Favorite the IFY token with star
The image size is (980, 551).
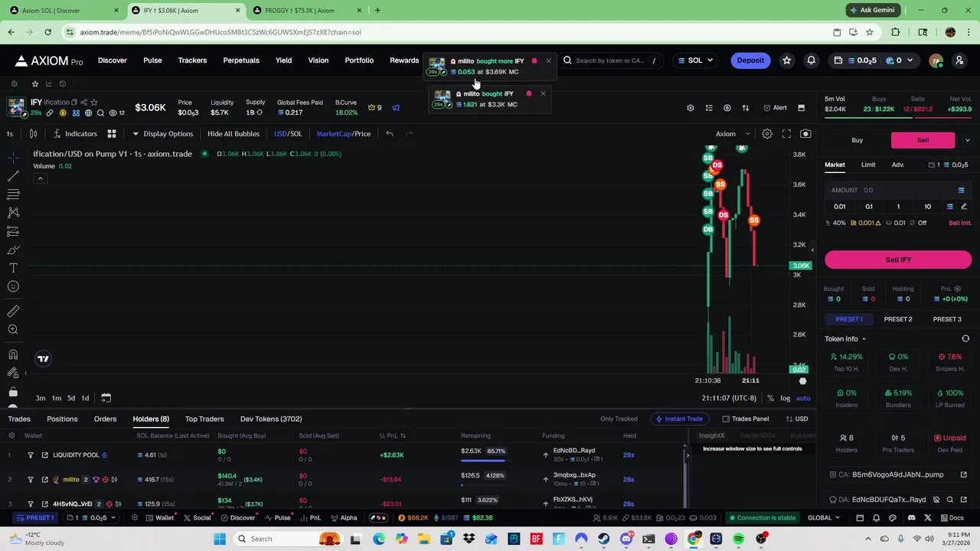tap(93, 102)
